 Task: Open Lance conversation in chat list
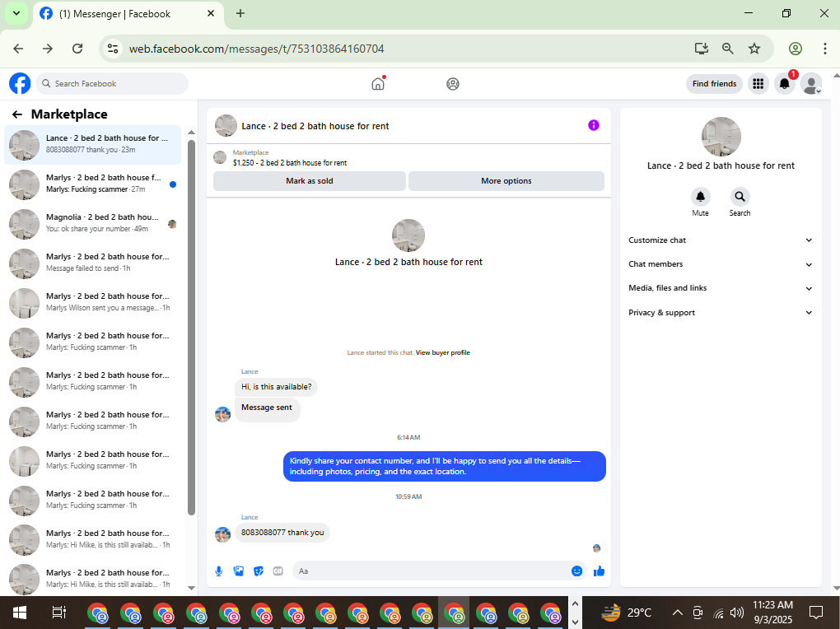tap(93, 145)
